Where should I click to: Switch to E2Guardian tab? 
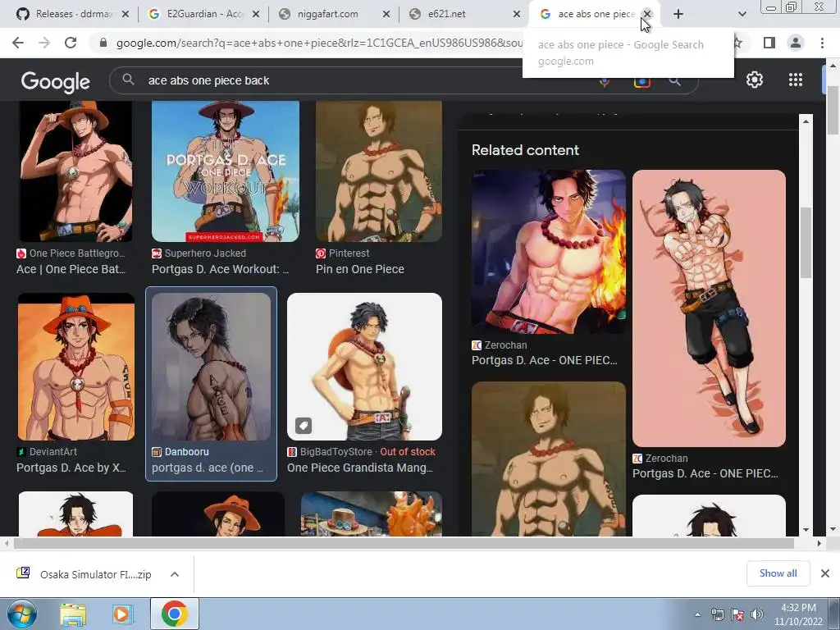[x=199, y=14]
